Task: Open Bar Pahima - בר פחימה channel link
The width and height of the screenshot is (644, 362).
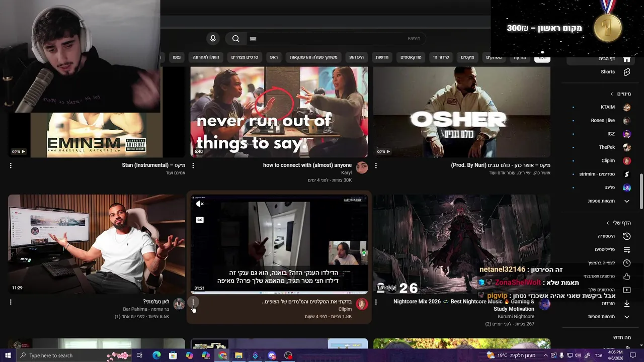Action: (146, 309)
